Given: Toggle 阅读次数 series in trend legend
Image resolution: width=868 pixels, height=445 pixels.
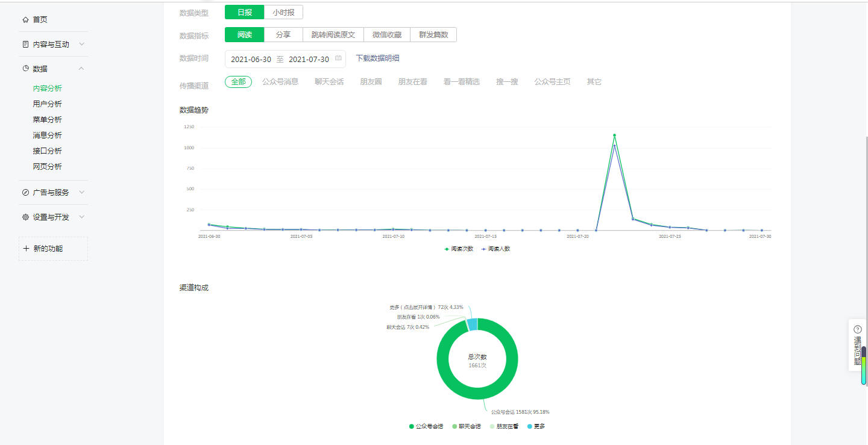Looking at the screenshot, I should (459, 249).
